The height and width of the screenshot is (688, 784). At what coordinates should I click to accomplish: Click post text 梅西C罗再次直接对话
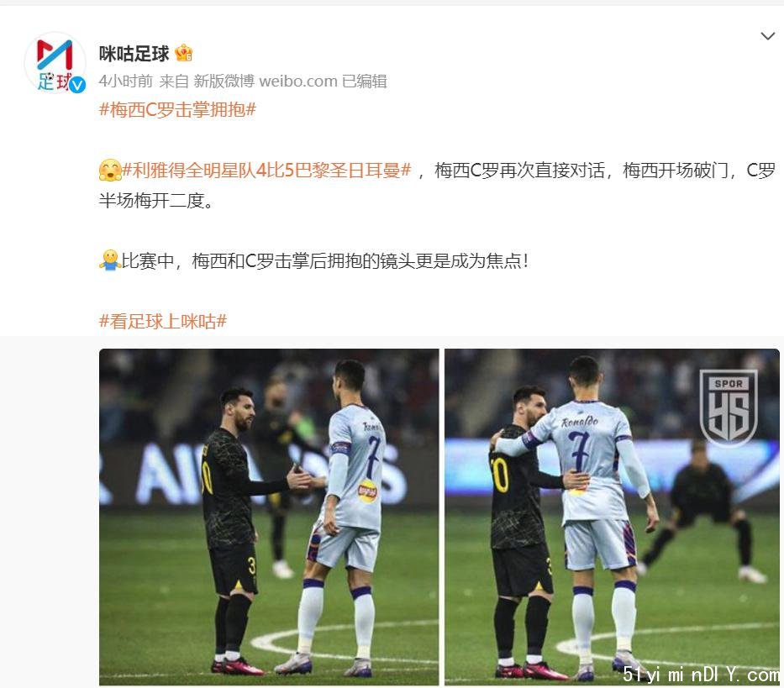tap(519, 171)
